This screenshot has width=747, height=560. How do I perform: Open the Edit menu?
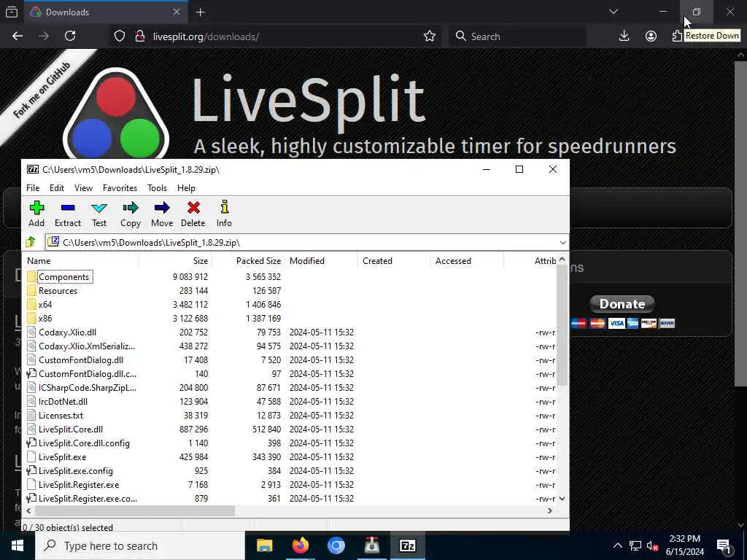click(57, 188)
